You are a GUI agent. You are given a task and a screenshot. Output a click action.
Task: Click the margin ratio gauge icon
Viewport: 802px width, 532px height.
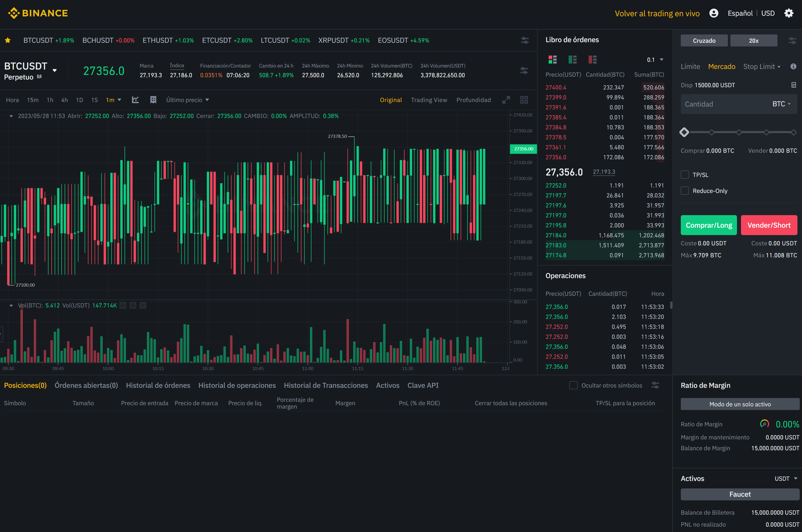tap(764, 424)
